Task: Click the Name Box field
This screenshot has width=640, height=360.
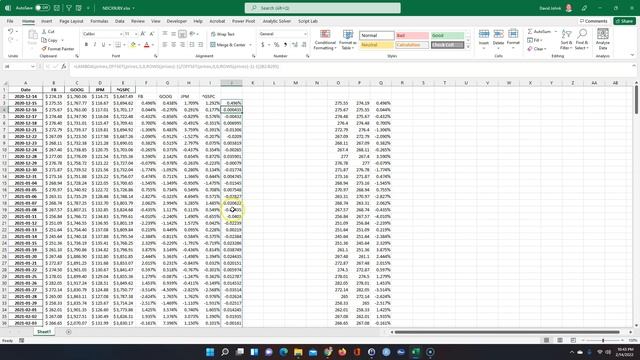Action: (x=19, y=66)
